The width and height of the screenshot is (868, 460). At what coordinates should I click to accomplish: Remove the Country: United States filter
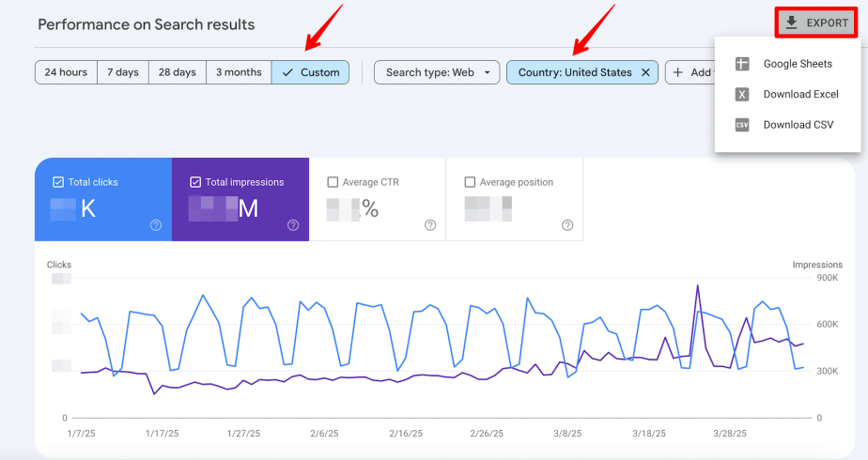[x=645, y=72]
